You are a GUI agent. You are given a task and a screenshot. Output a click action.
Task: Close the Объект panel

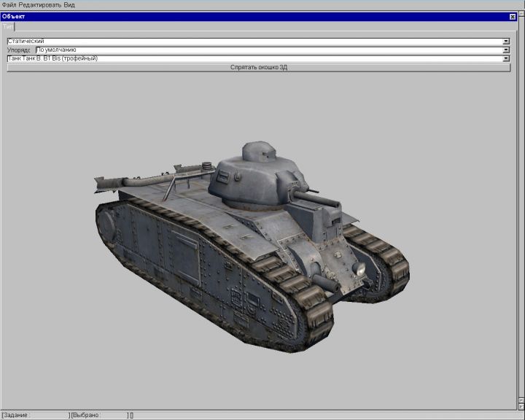pyautogui.click(x=512, y=16)
